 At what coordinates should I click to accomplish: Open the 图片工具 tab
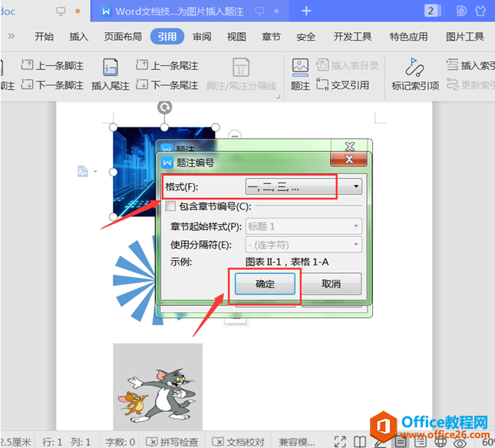point(465,37)
